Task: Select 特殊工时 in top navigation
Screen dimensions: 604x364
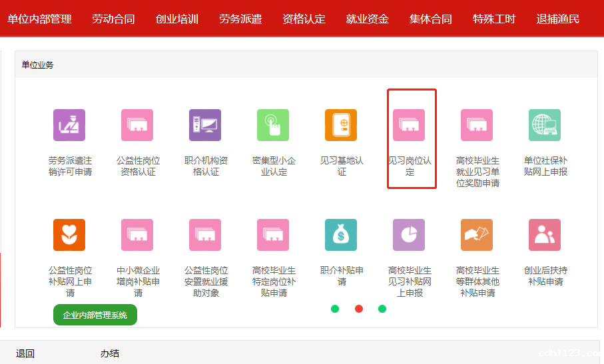Action: [494, 19]
